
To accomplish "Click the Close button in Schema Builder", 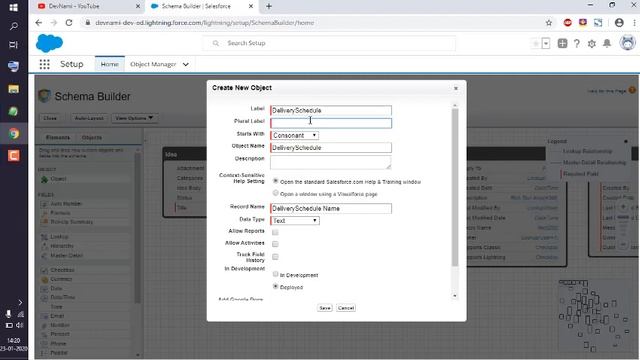I will [x=50, y=118].
